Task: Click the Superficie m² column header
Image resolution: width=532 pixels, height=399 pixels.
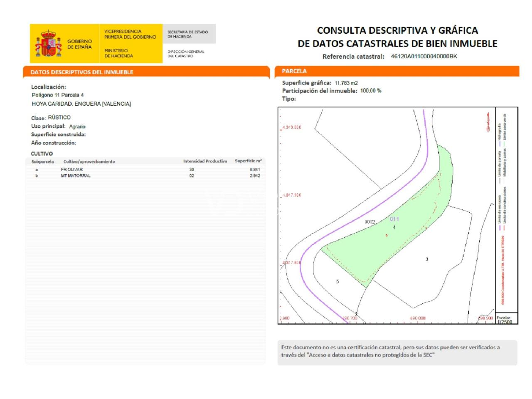Action: 248,161
